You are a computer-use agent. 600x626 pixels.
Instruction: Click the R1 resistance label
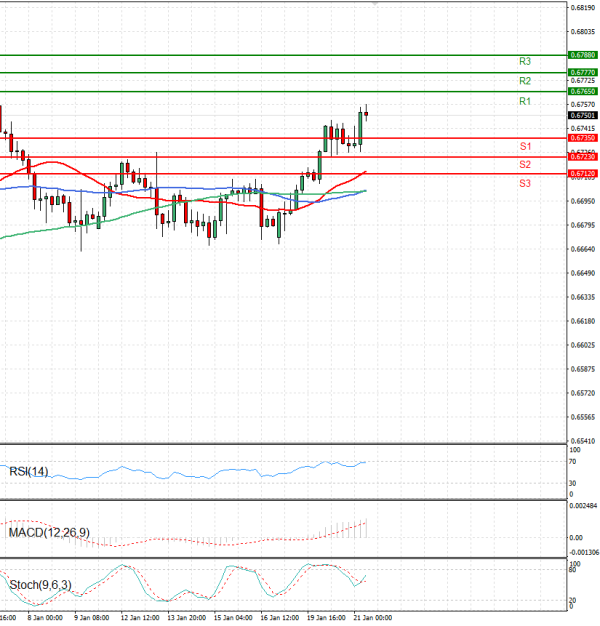[525, 102]
